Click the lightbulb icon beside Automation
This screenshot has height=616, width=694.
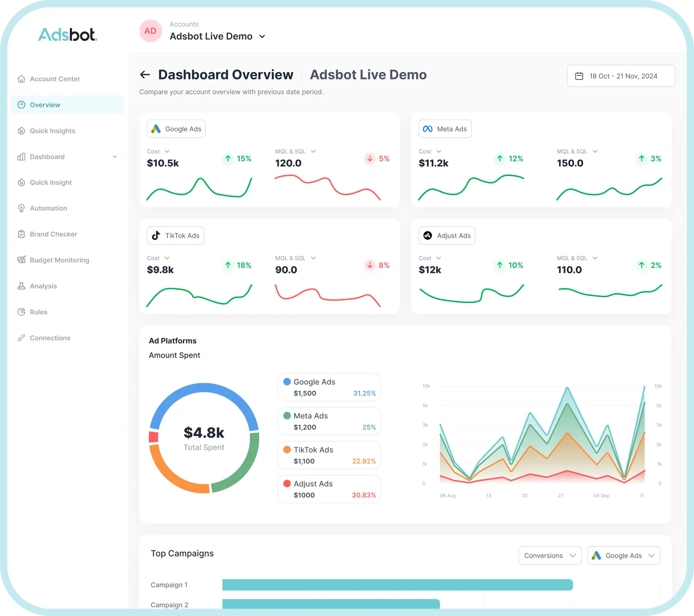pyautogui.click(x=21, y=208)
